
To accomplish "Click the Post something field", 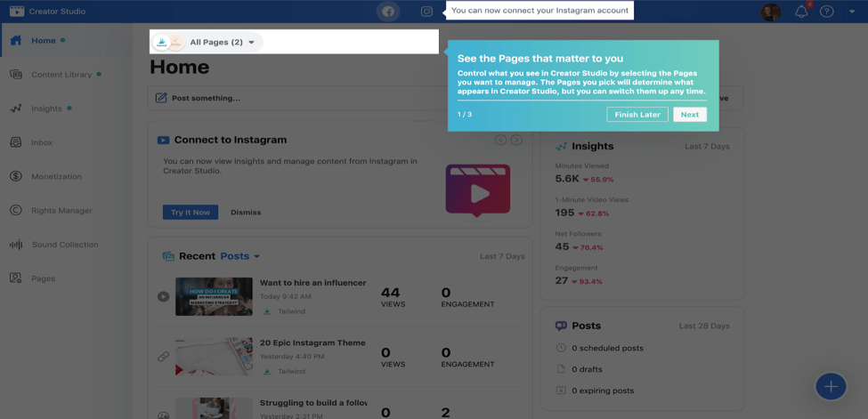I will (x=298, y=98).
